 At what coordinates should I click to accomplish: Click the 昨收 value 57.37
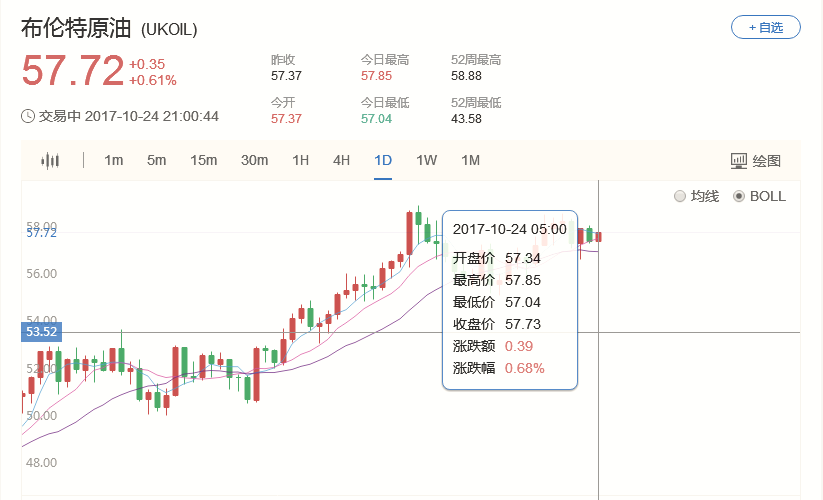(x=286, y=76)
